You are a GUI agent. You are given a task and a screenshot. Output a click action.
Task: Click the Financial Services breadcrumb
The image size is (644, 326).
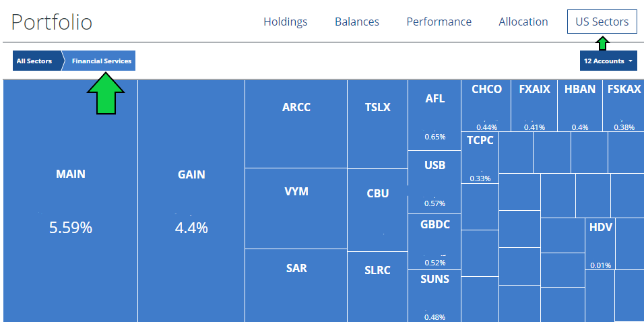(101, 61)
